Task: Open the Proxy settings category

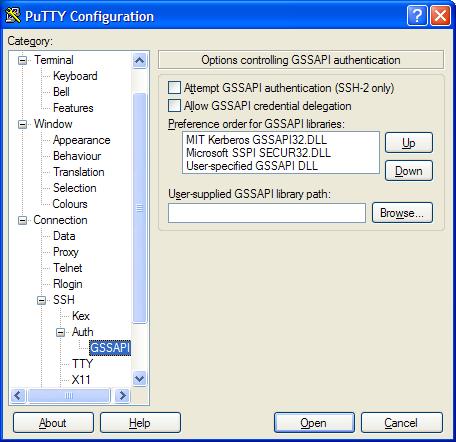Action: click(x=66, y=252)
